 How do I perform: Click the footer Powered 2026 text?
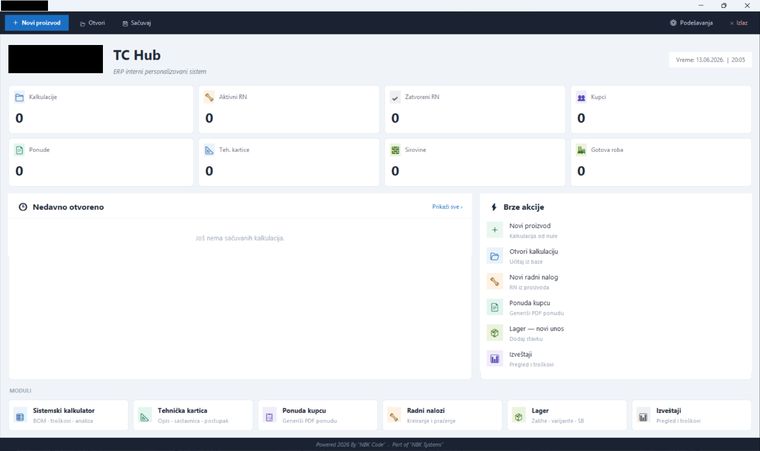380,444
